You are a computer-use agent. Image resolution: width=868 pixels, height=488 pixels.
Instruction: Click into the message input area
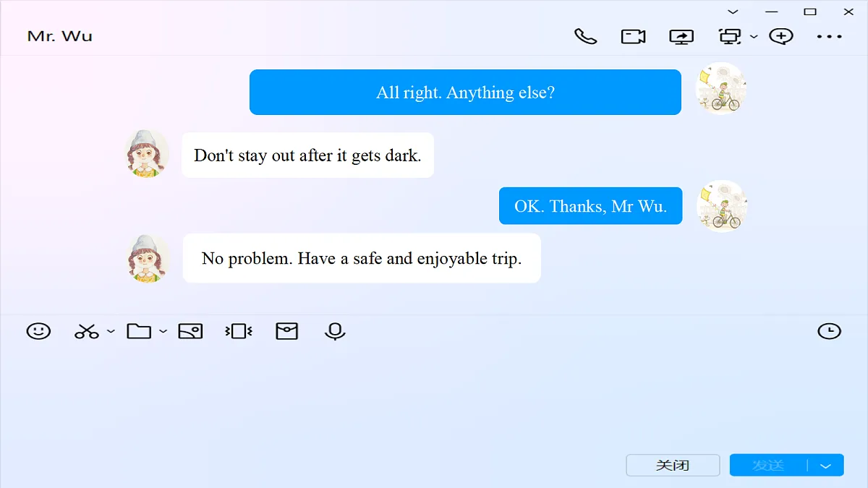coord(434,398)
